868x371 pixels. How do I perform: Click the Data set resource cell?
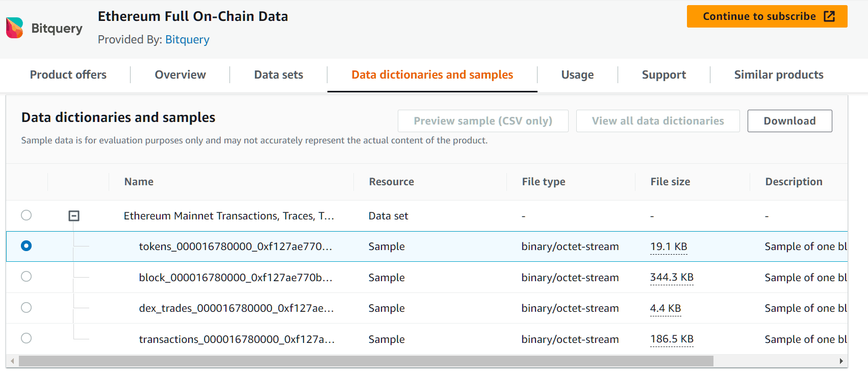pyautogui.click(x=389, y=216)
